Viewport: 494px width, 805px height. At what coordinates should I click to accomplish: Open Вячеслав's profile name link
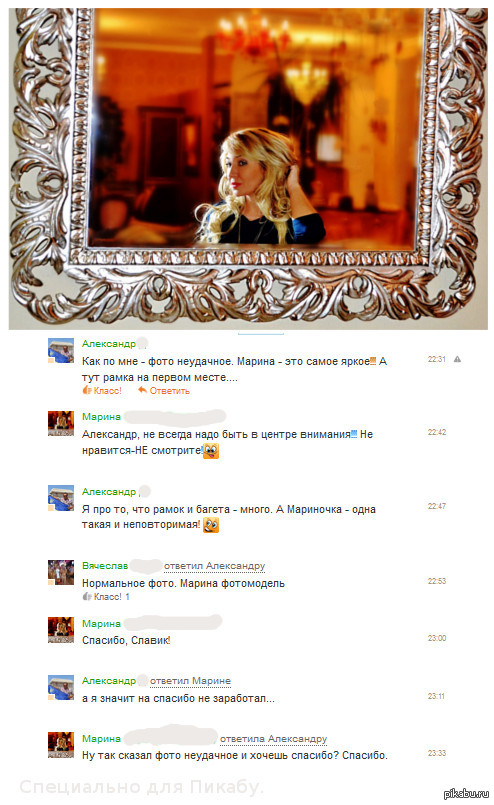pos(105,566)
